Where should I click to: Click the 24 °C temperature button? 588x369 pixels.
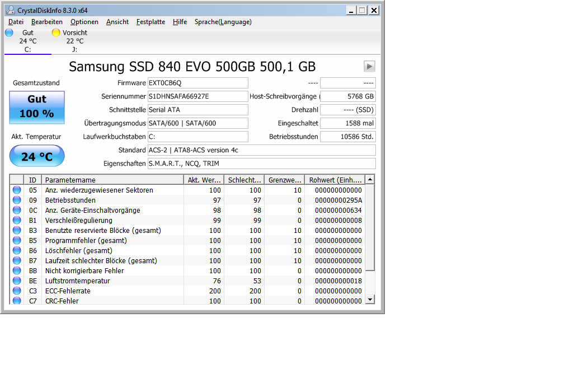(x=37, y=156)
